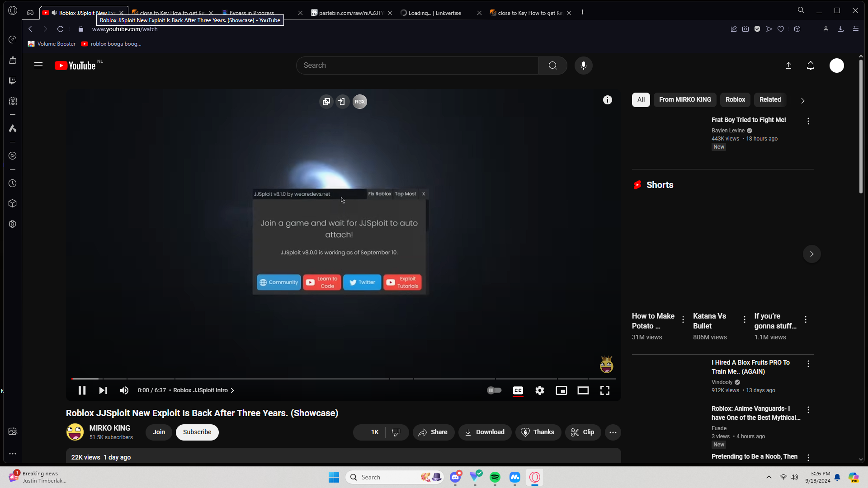Toggle closed captions on the video

[x=518, y=390]
